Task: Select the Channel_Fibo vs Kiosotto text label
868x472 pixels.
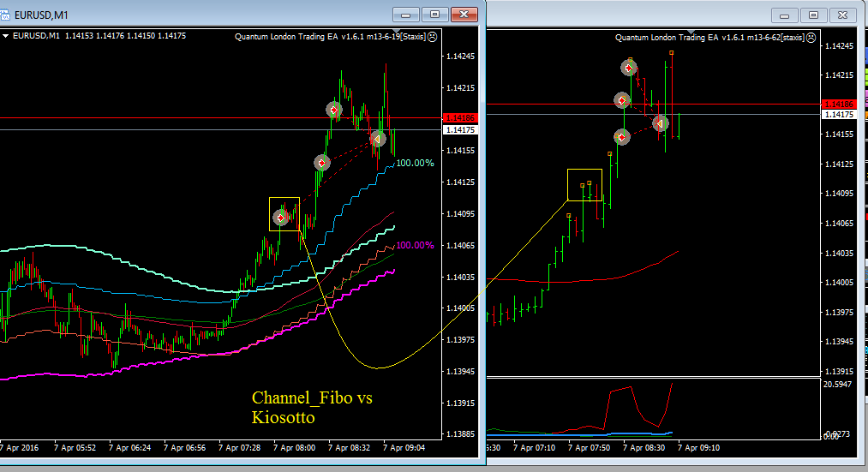Action: coord(312,407)
